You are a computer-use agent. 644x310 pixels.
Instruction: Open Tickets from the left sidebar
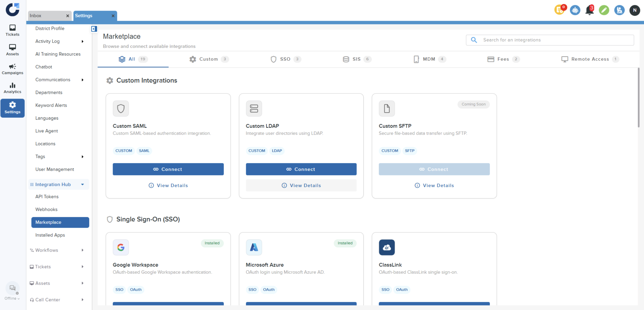tap(12, 30)
